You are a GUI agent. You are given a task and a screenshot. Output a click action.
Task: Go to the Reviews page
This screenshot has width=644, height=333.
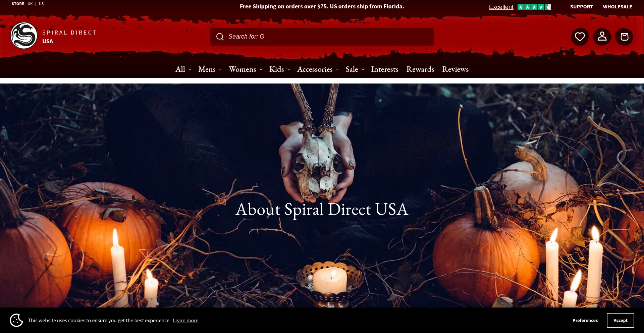click(455, 69)
